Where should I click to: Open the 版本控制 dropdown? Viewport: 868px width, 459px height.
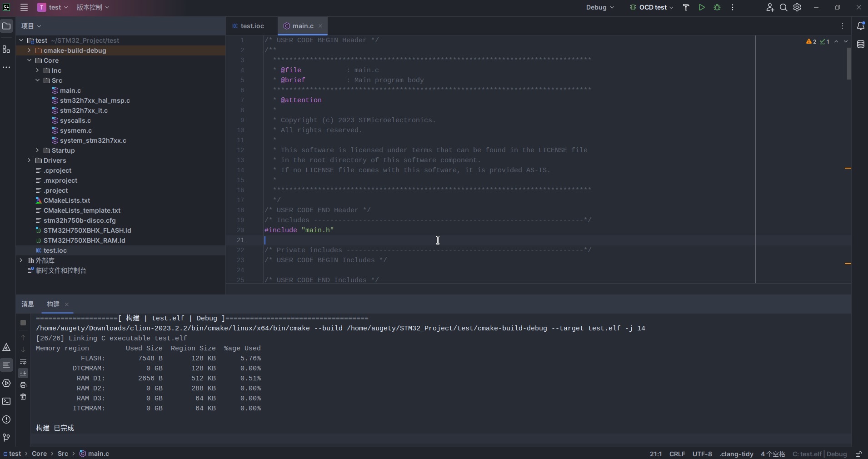[x=93, y=7]
